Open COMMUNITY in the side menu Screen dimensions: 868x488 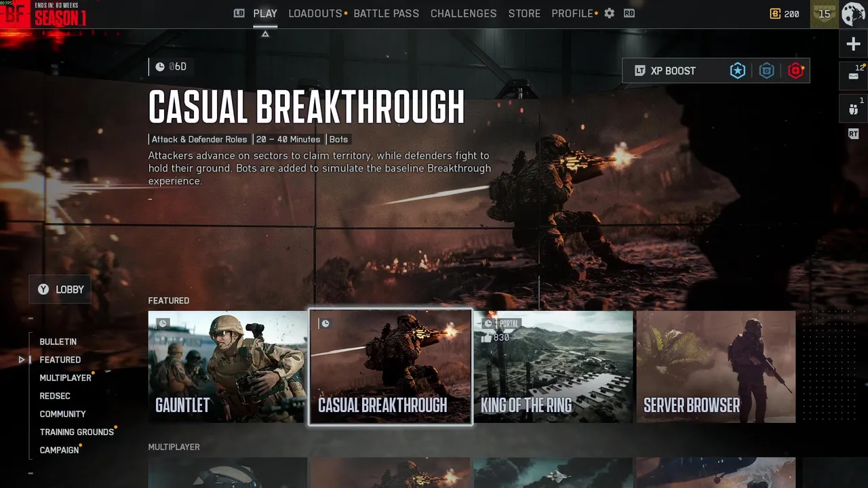coord(63,414)
